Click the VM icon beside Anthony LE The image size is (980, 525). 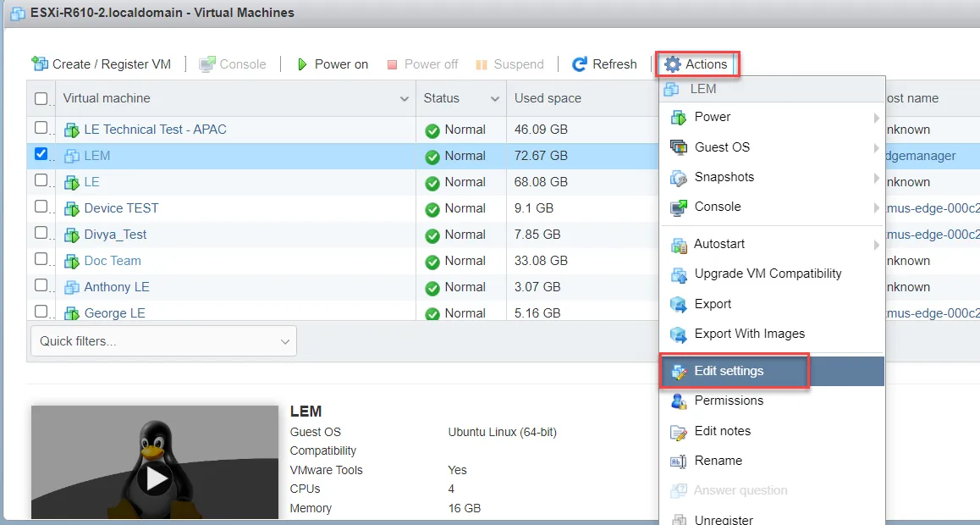click(x=72, y=288)
